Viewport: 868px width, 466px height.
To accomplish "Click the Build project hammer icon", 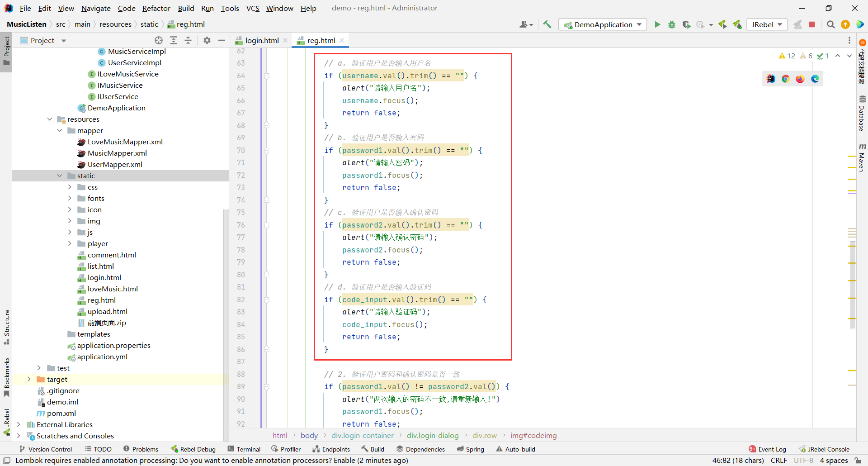I will [547, 24].
